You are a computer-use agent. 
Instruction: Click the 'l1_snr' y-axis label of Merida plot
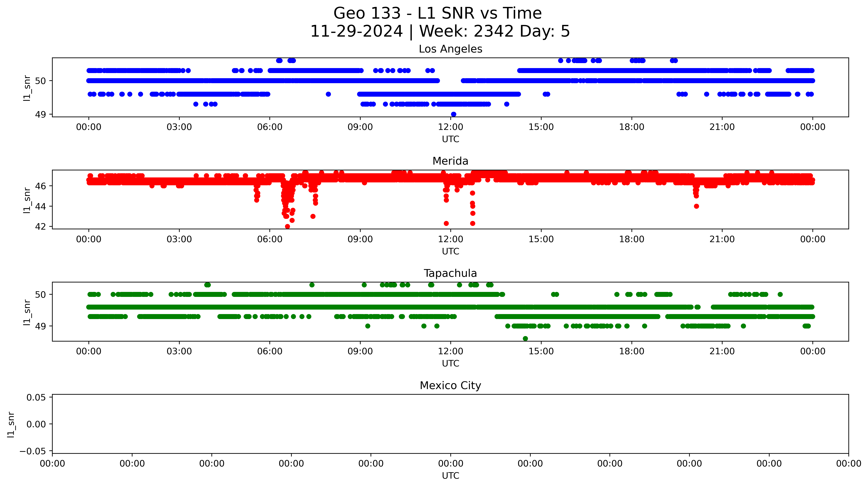click(27, 200)
